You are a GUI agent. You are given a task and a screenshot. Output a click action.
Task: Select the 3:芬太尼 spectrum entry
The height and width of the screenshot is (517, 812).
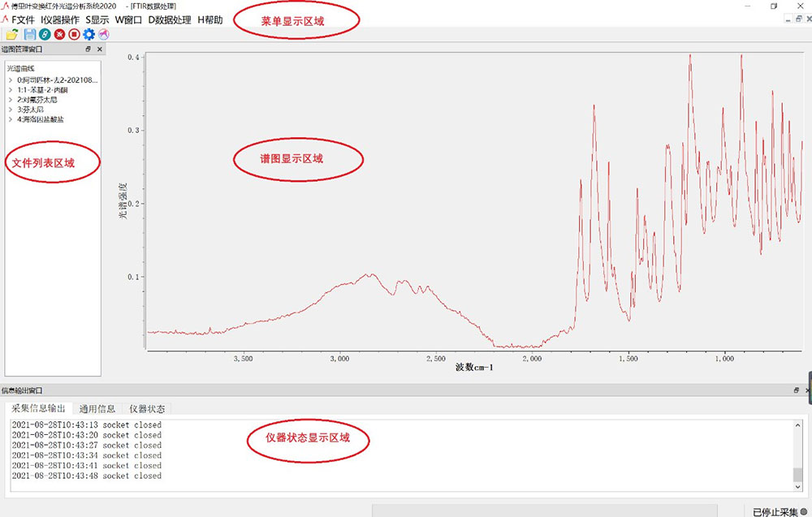[31, 110]
